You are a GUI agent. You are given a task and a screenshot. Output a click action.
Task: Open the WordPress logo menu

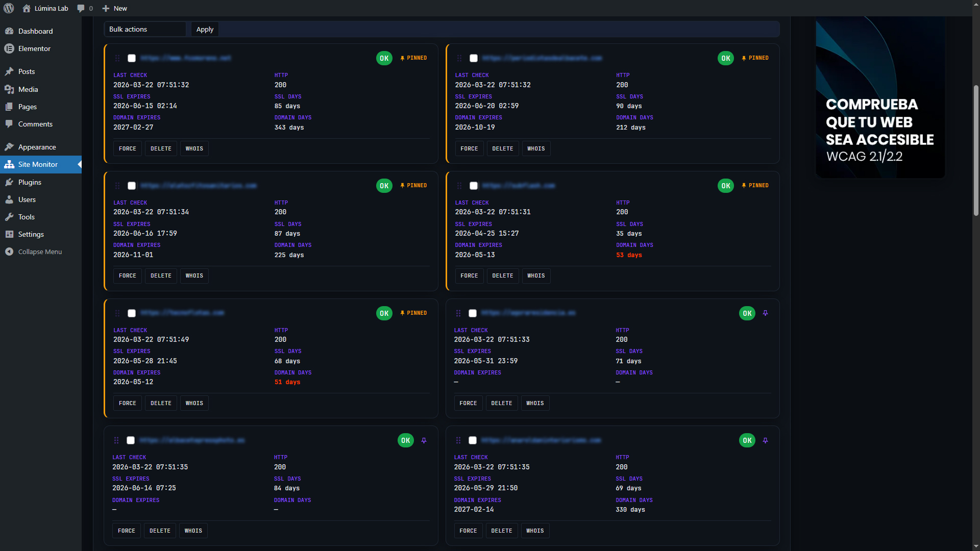[x=9, y=8]
